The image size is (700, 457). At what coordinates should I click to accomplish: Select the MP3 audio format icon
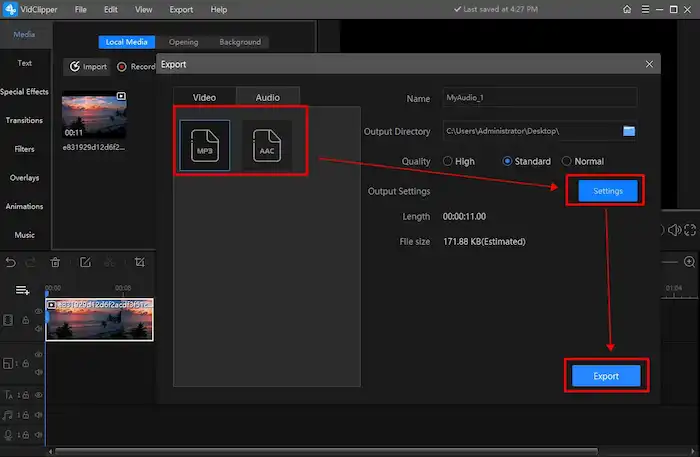coord(204,145)
